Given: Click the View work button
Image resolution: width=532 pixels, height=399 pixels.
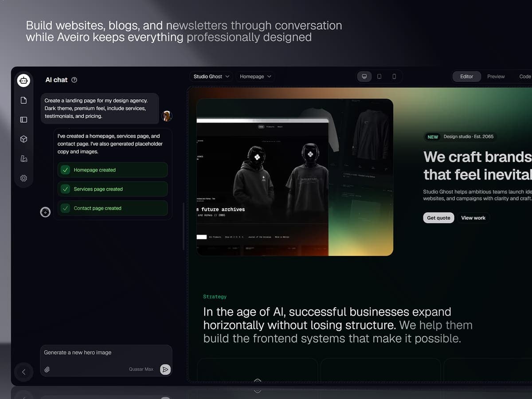Looking at the screenshot, I should (x=473, y=218).
